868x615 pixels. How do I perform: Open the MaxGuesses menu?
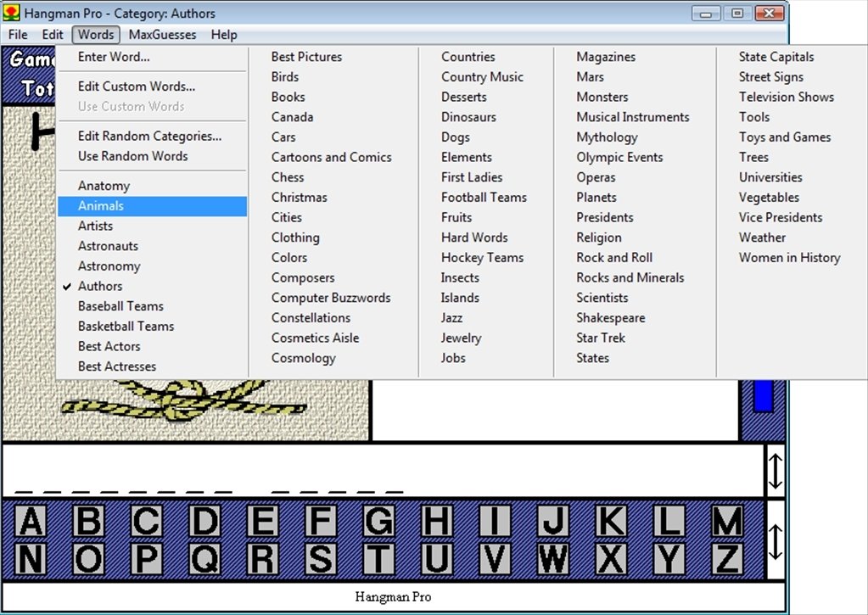coord(162,34)
